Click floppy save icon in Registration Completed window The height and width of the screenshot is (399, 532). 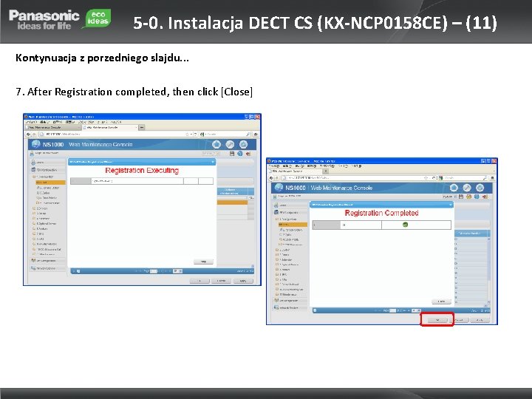point(461,197)
